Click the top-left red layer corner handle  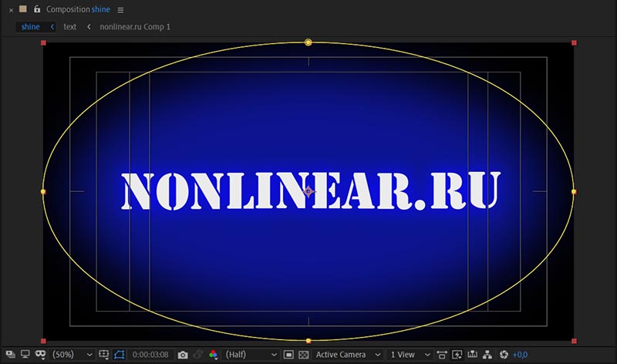[x=43, y=42]
